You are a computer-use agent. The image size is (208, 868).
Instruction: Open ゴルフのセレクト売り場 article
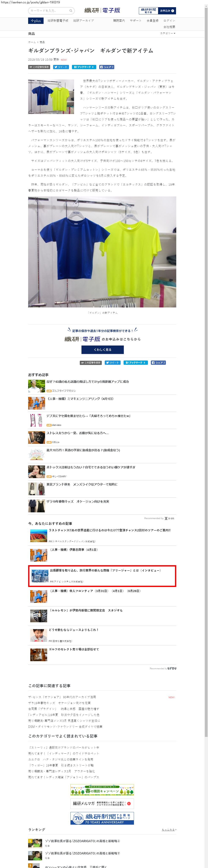(x=74, y=649)
